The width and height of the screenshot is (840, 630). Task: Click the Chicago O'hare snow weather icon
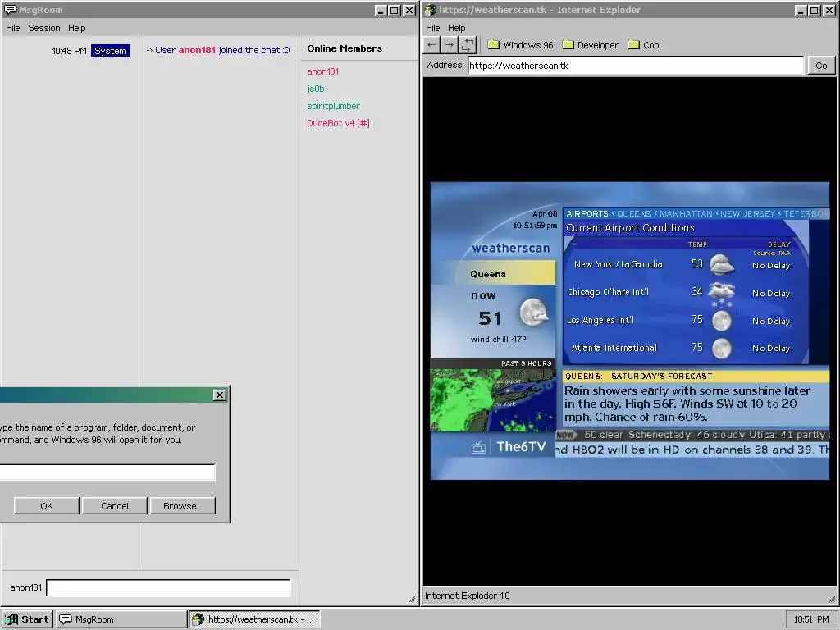click(x=722, y=294)
